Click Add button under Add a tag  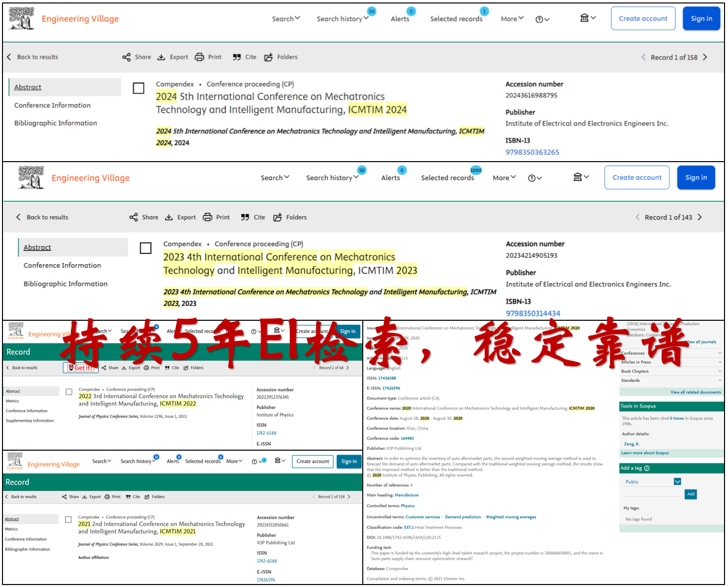691,494
